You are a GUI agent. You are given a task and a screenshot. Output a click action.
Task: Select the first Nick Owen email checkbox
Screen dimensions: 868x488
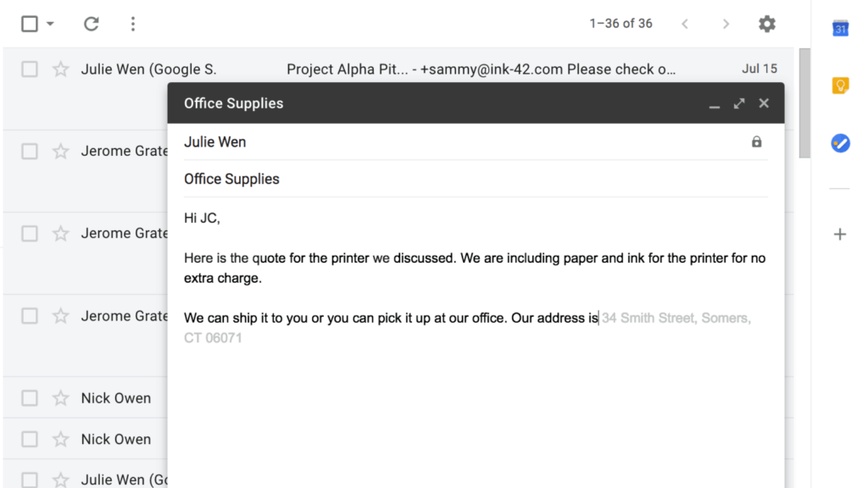tap(30, 398)
